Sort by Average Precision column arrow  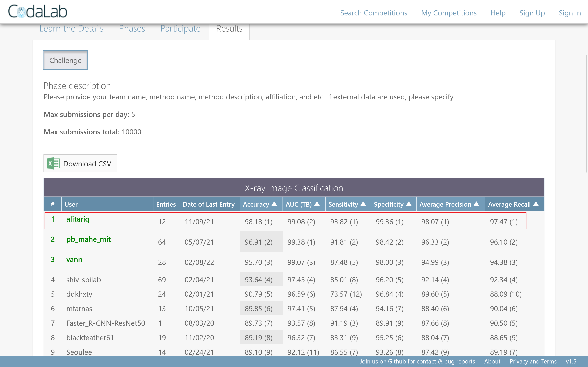[x=476, y=204]
